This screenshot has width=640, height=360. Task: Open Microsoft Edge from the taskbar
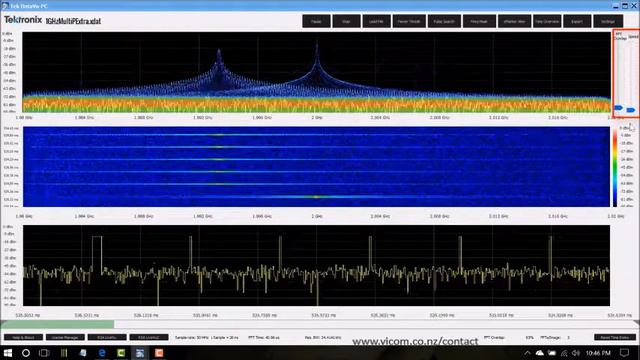(x=102, y=353)
